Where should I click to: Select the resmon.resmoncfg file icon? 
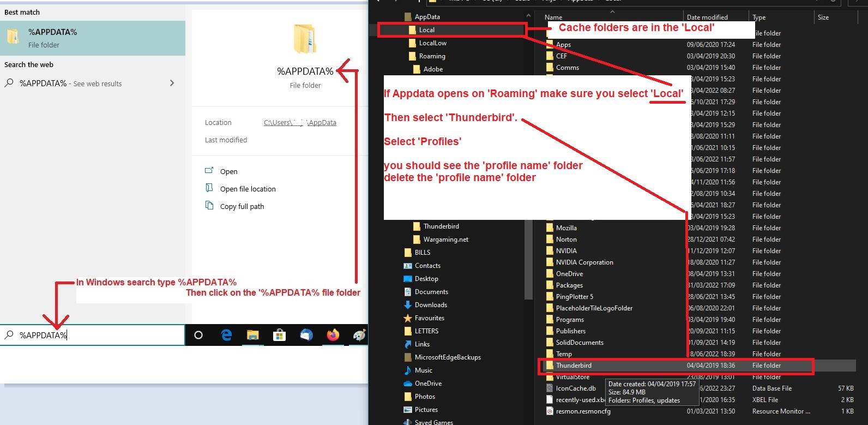coord(550,411)
